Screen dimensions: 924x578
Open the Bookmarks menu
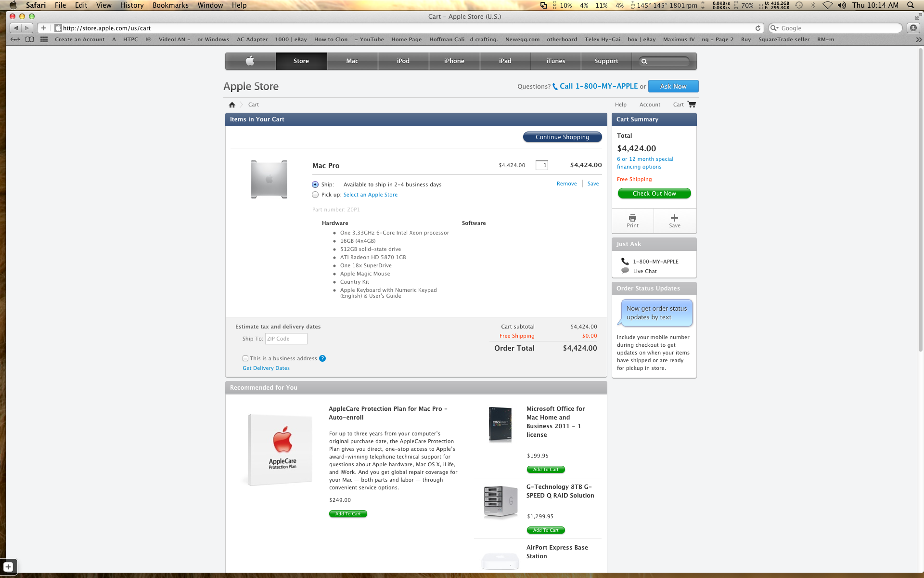point(170,5)
